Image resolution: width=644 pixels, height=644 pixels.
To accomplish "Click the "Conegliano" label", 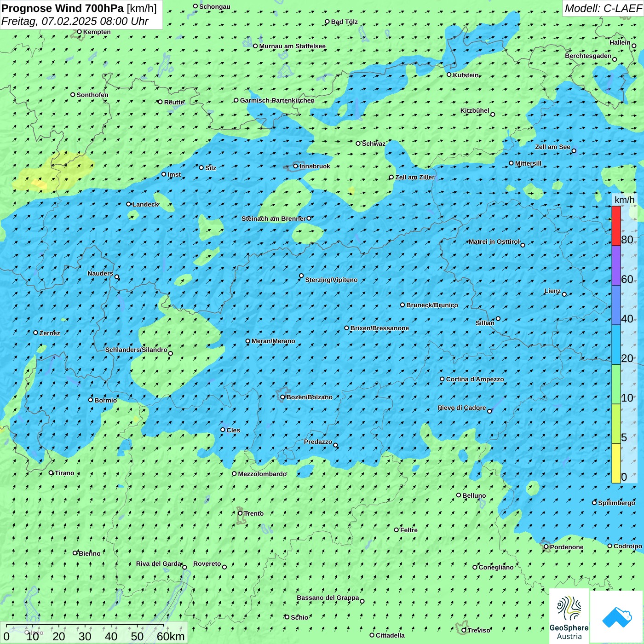I will tap(496, 567).
